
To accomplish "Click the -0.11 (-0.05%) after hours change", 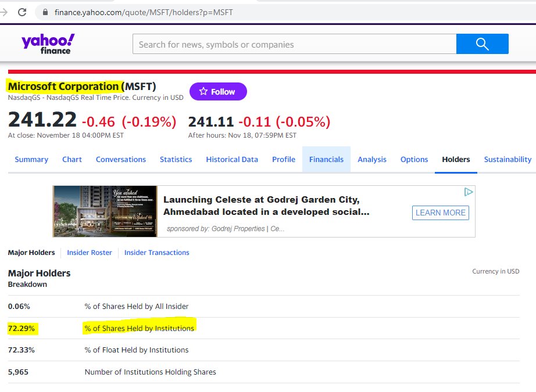I will point(284,121).
